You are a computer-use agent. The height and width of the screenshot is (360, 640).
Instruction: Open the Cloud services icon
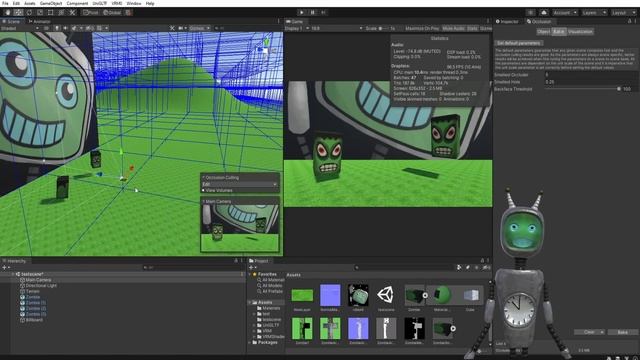(x=544, y=13)
